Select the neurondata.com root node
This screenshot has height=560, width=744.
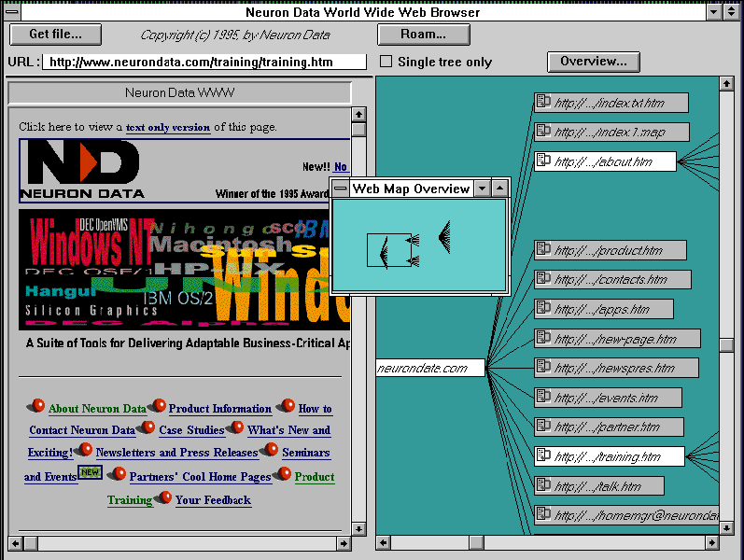pyautogui.click(x=430, y=368)
